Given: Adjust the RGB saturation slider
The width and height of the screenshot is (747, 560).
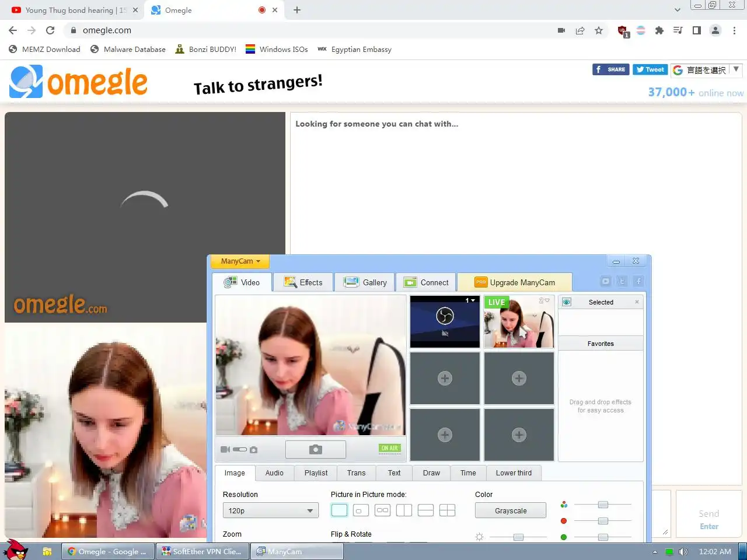Looking at the screenshot, I should (x=603, y=505).
